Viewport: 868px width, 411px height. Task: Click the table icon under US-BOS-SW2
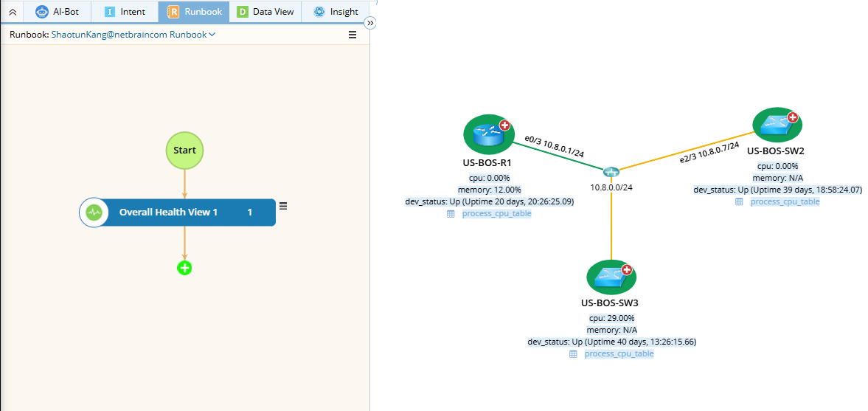(x=739, y=201)
